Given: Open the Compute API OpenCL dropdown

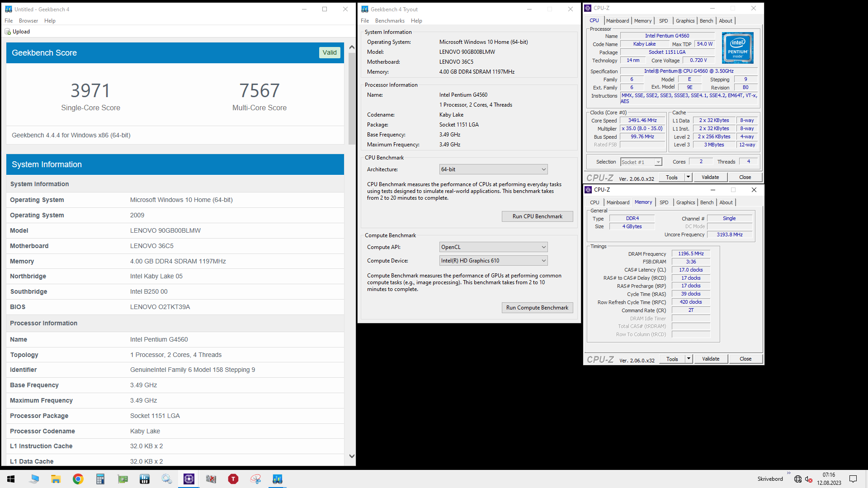Looking at the screenshot, I should (493, 247).
